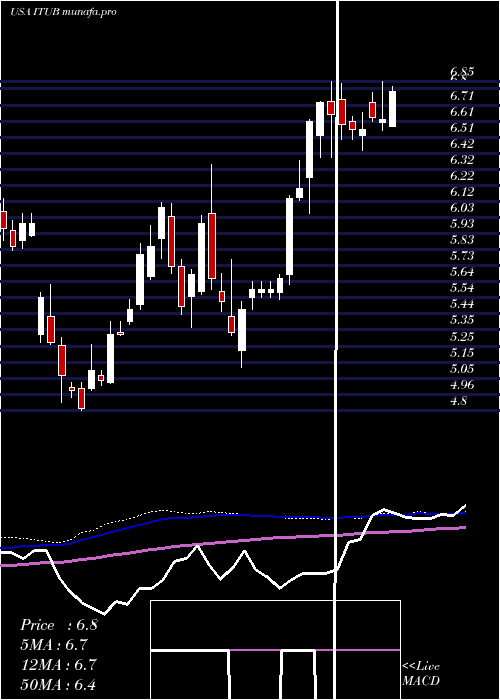Click the 5.05 price axis label
Viewport: 500px width, 700px height.
462,369
